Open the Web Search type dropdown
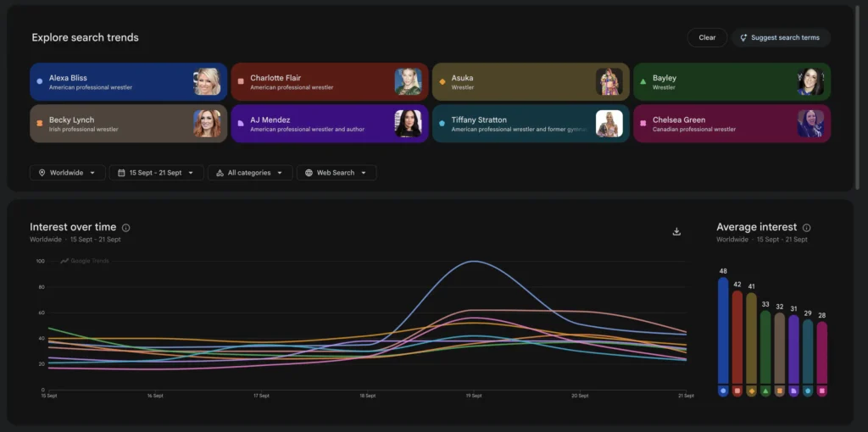Screen dimensions: 868x432 337,173
